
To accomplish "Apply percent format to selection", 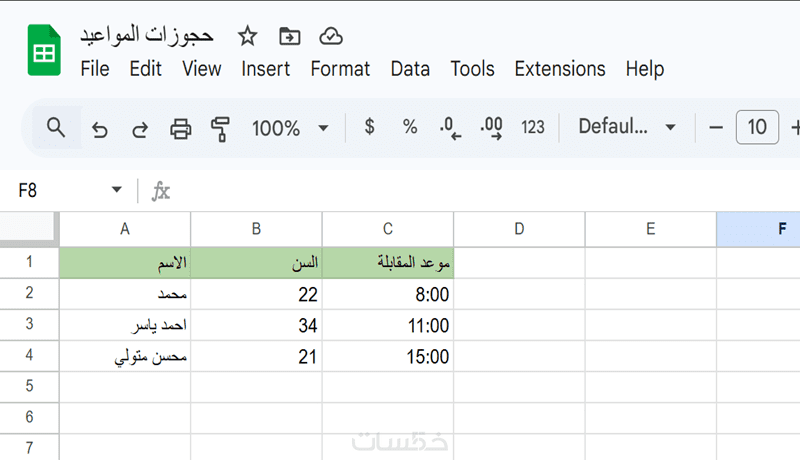I will coord(410,127).
